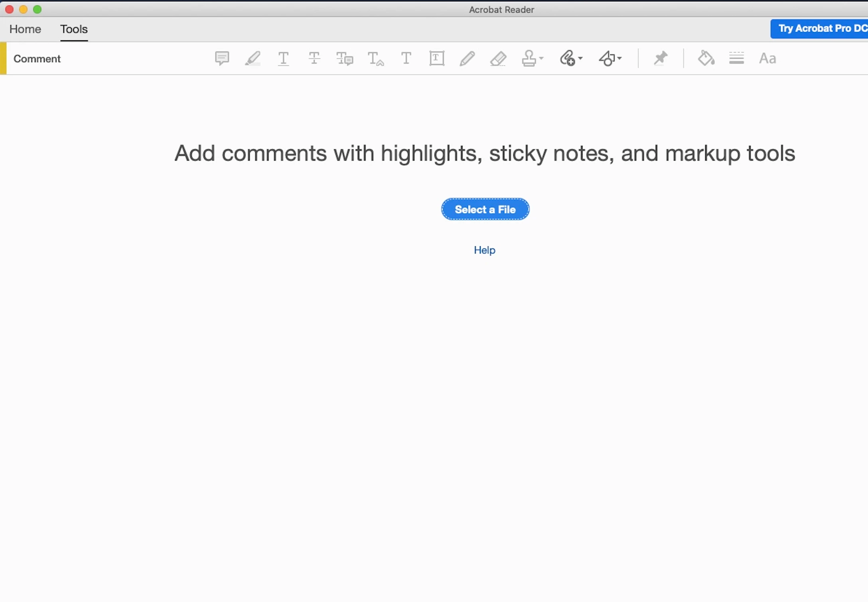Image resolution: width=868 pixels, height=602 pixels.
Task: Select the text box tool
Action: point(437,58)
